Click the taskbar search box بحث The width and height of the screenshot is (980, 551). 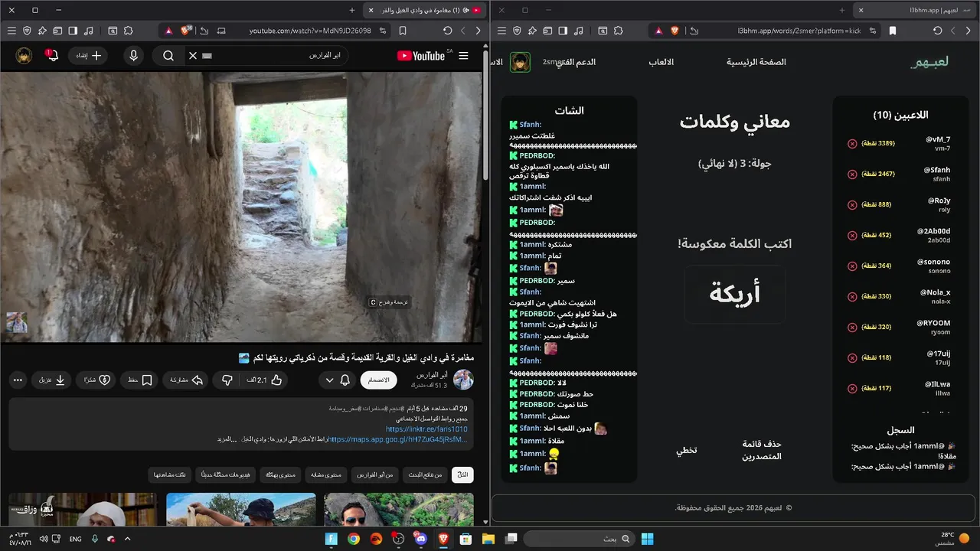(580, 539)
